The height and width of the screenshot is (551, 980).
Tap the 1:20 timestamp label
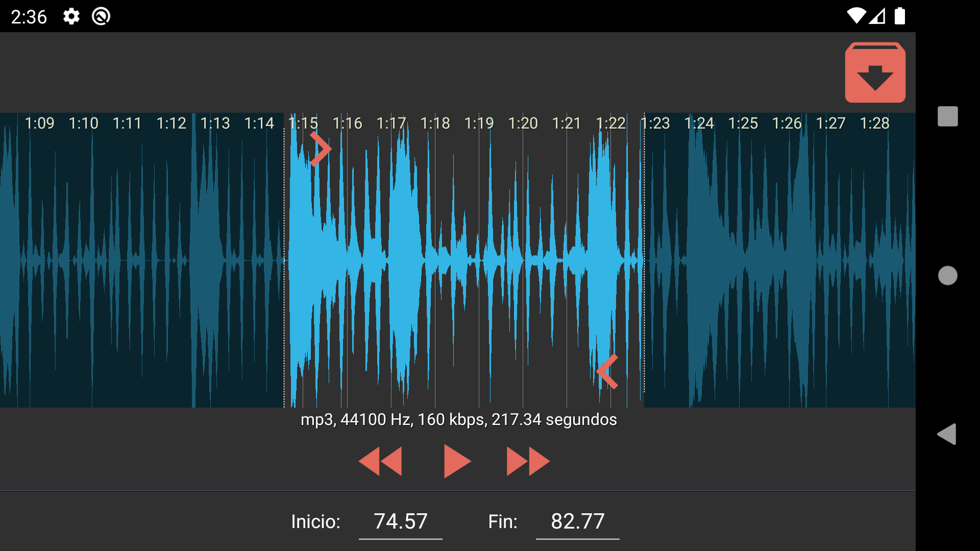pos(523,123)
